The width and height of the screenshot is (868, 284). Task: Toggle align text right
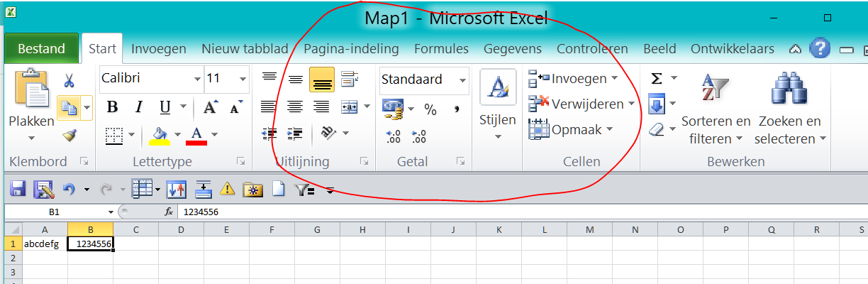(x=321, y=106)
